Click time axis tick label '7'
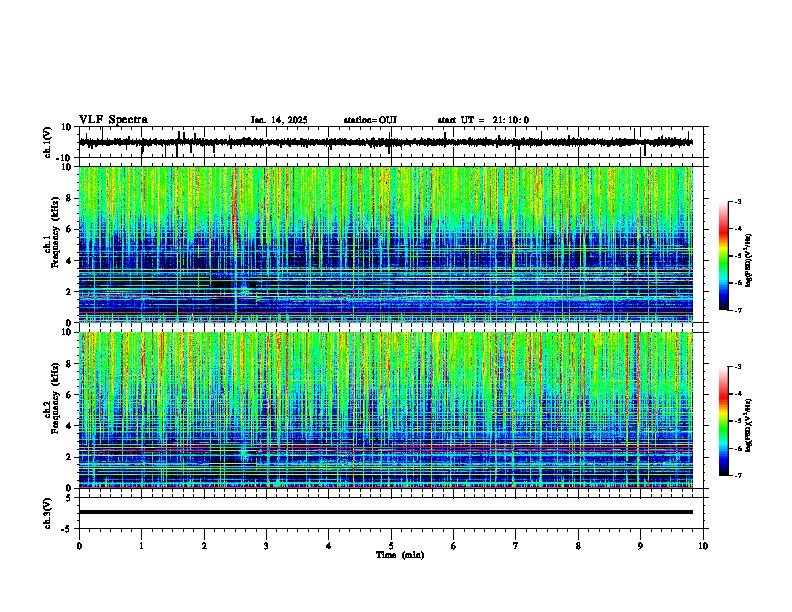The width and height of the screenshot is (792, 612). click(516, 546)
